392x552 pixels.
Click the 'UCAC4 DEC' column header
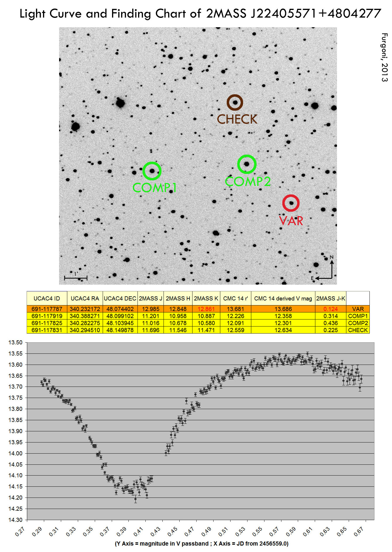point(120,298)
